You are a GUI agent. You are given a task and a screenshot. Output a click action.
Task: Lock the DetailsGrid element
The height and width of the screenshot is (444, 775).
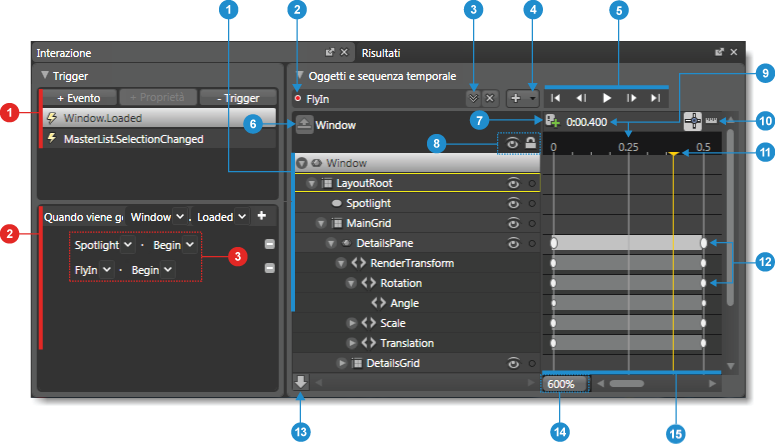tap(532, 363)
